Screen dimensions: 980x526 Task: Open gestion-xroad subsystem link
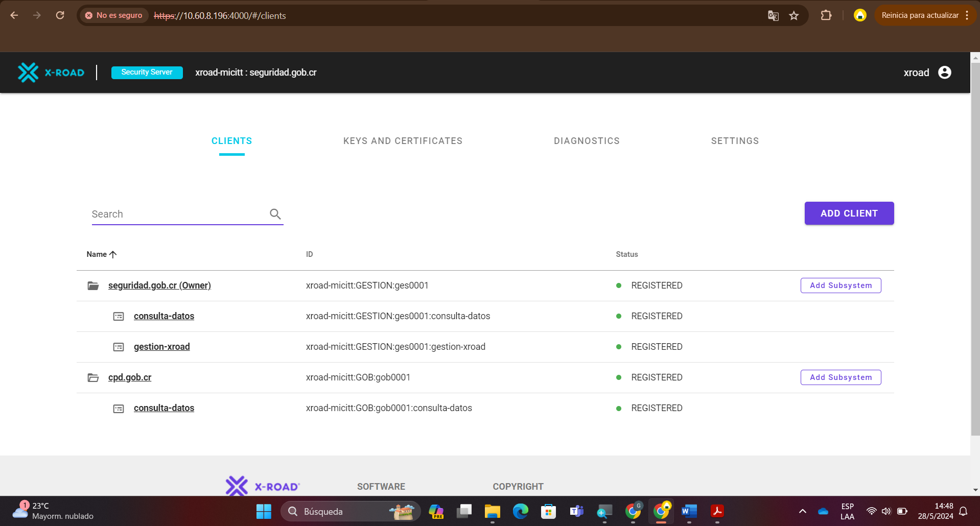162,347
